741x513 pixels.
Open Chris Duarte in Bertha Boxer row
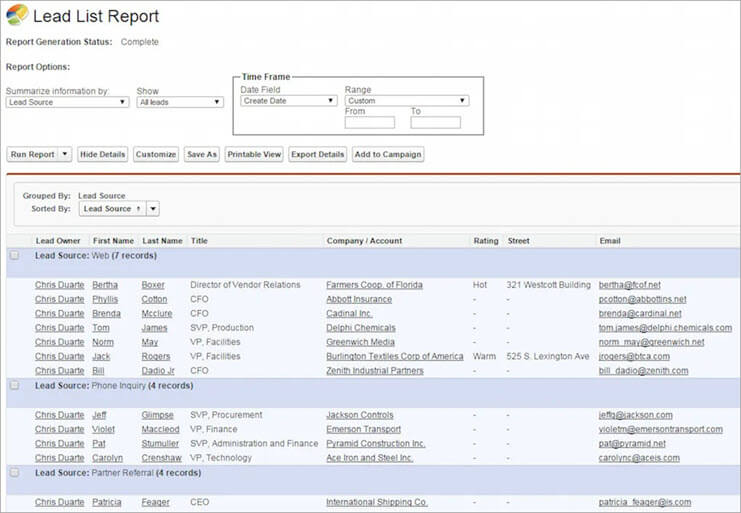pyautogui.click(x=60, y=285)
